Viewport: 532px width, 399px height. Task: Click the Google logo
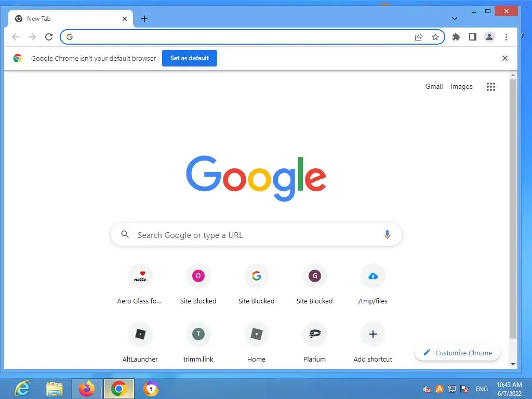256,178
